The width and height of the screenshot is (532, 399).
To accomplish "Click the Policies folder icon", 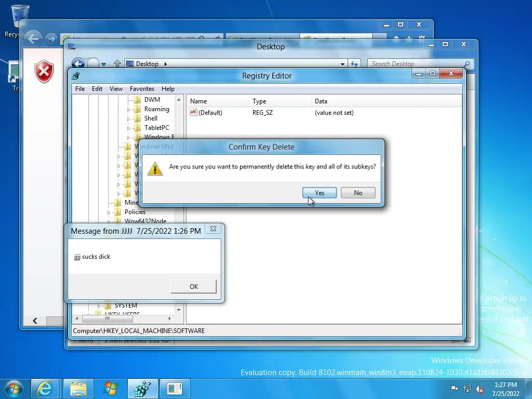I will (x=118, y=212).
